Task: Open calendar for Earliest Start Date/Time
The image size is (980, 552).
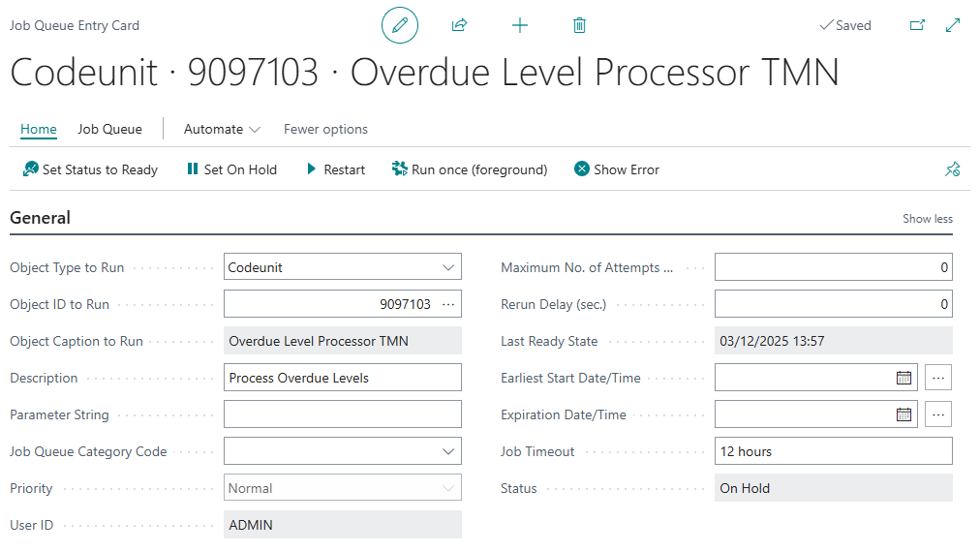Action: click(903, 378)
